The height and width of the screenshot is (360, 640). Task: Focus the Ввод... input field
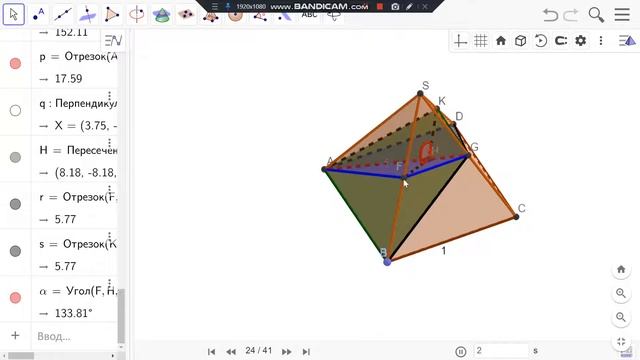(76, 336)
